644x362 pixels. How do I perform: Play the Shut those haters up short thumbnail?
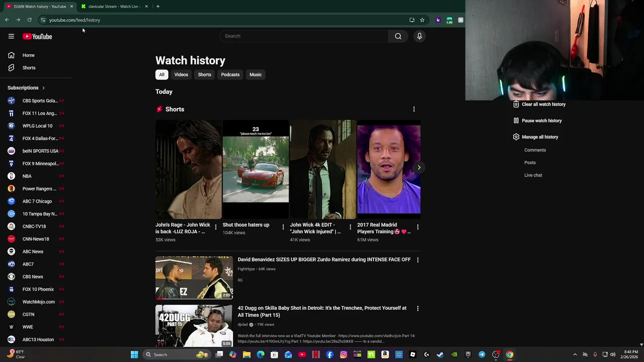(256, 169)
